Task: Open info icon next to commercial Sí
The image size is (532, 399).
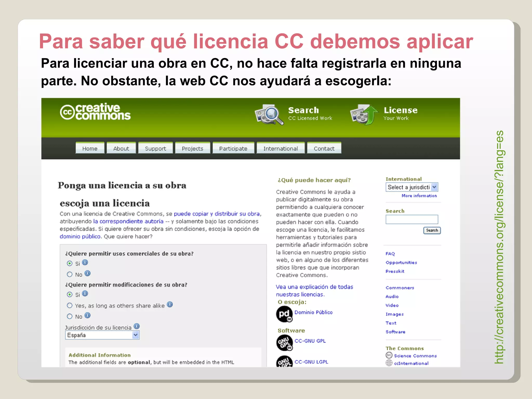Action: pyautogui.click(x=85, y=263)
